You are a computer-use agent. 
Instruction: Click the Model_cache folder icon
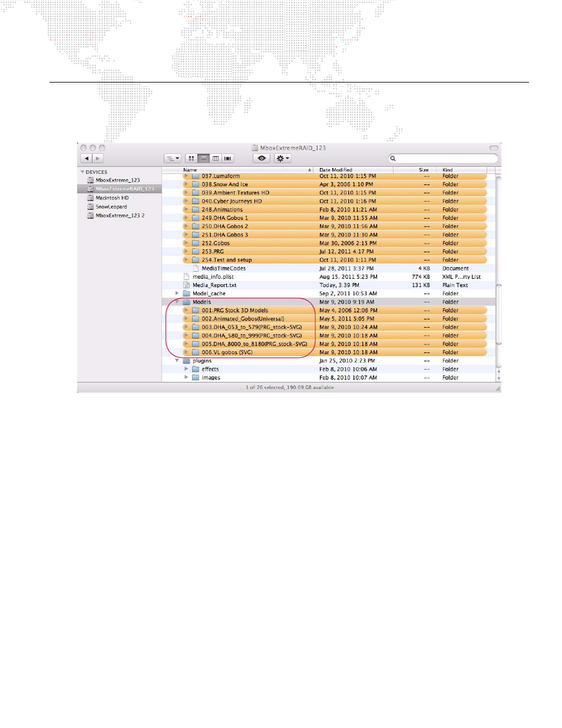[x=186, y=294]
